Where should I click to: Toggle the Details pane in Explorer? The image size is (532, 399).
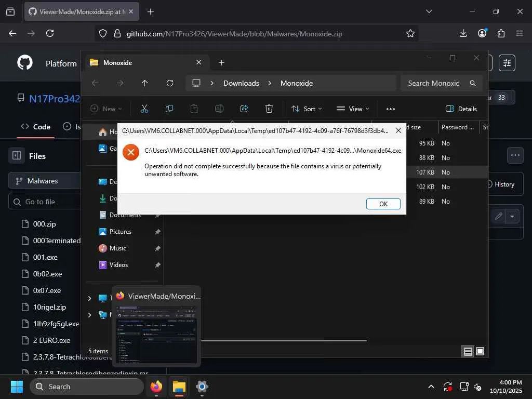pyautogui.click(x=461, y=109)
